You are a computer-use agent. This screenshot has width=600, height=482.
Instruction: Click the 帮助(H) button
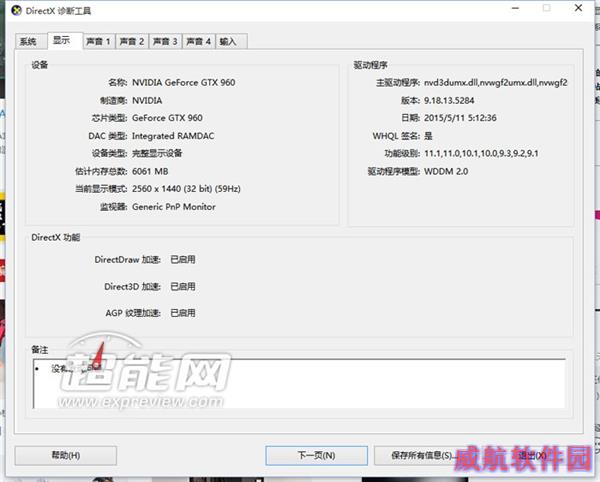click(66, 455)
